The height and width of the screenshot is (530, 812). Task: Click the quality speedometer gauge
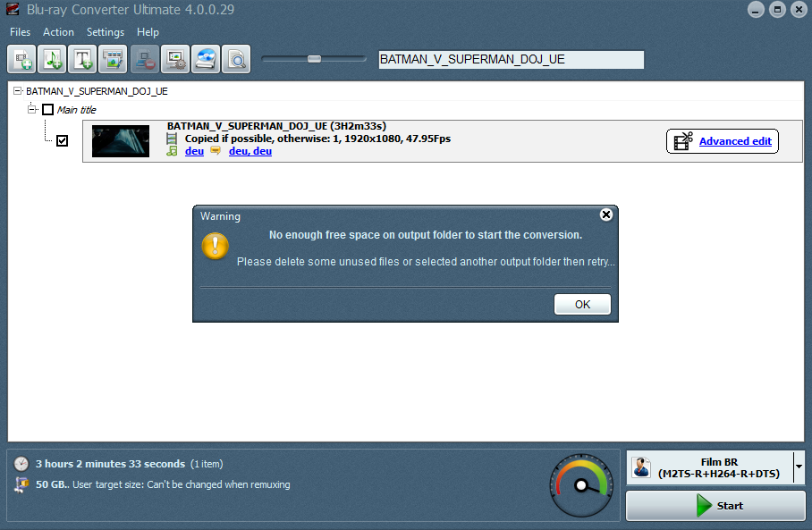581,485
